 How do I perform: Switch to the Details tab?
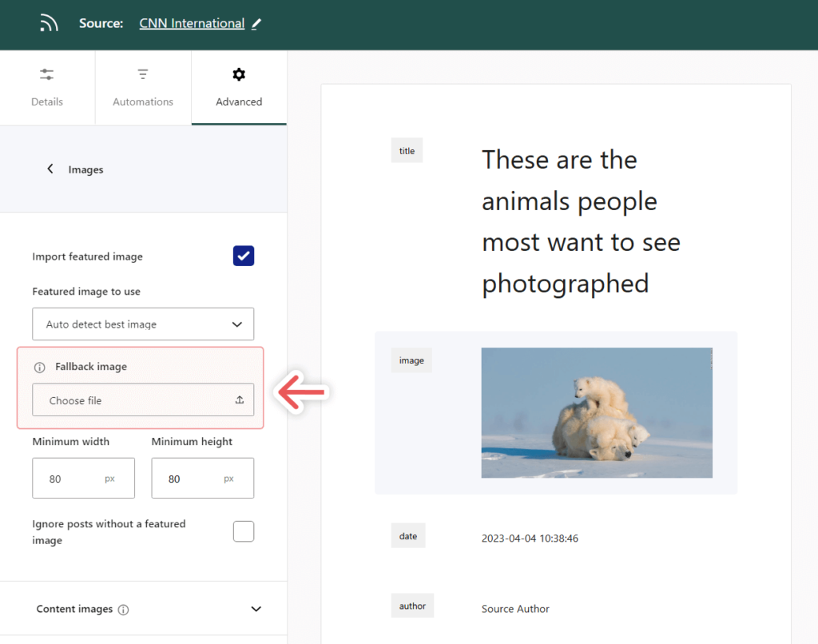click(46, 88)
